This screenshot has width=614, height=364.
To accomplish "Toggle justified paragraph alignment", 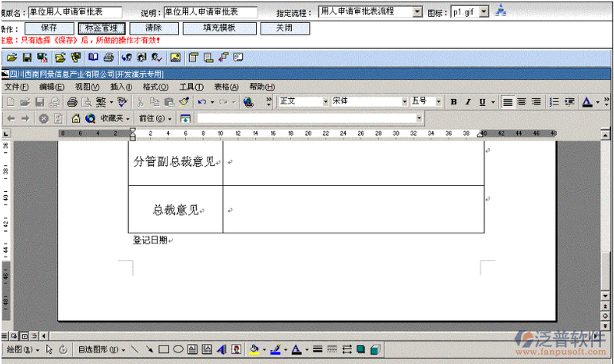I will click(507, 102).
